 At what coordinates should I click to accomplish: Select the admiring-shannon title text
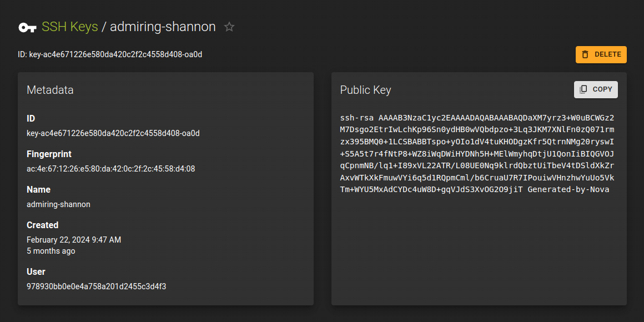[163, 27]
